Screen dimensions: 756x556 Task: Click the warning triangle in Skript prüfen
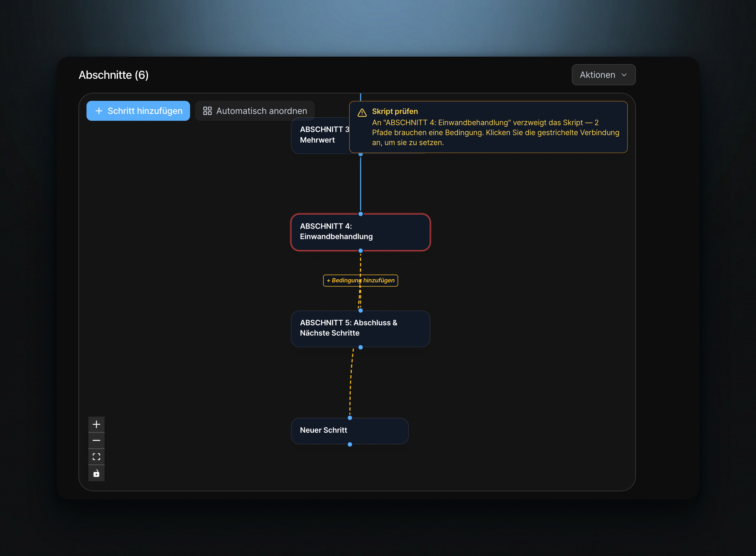(362, 113)
